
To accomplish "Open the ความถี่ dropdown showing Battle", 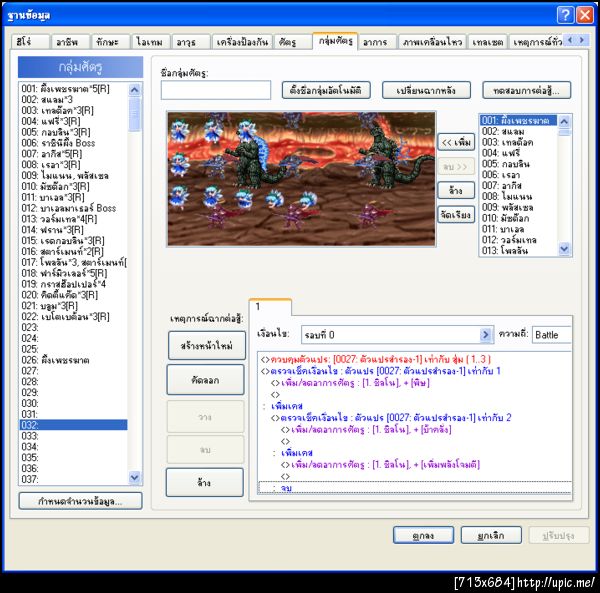I will point(551,335).
